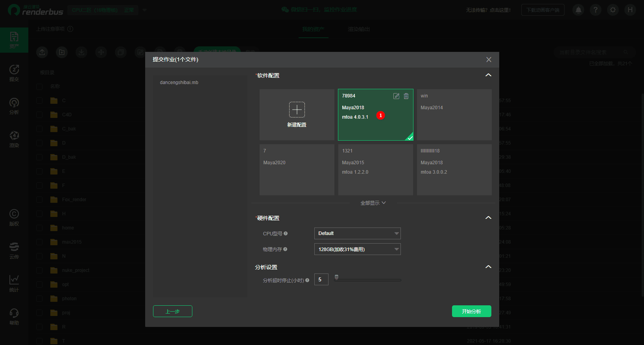This screenshot has height=345, width=644.
Task: Check the box beside the C4D folder
Action: (x=39, y=115)
